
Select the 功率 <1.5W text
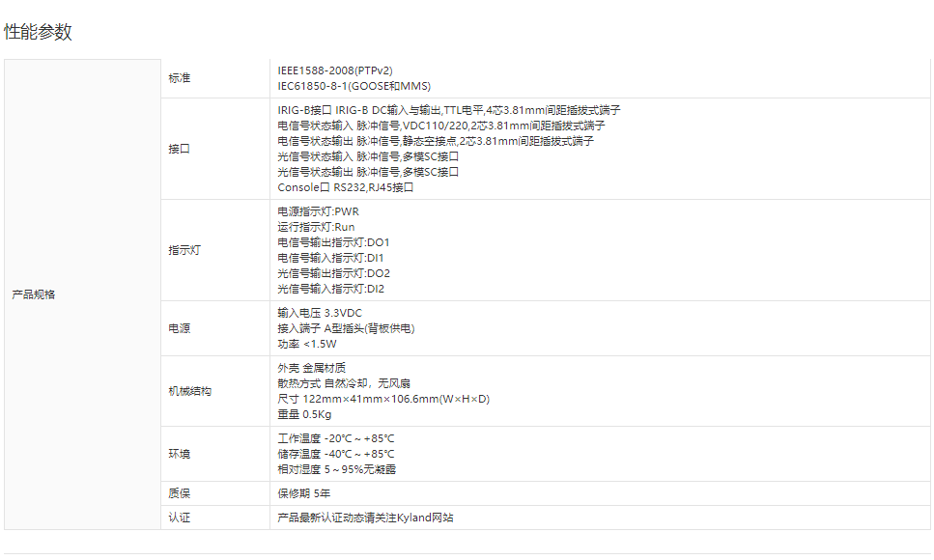[x=307, y=344]
